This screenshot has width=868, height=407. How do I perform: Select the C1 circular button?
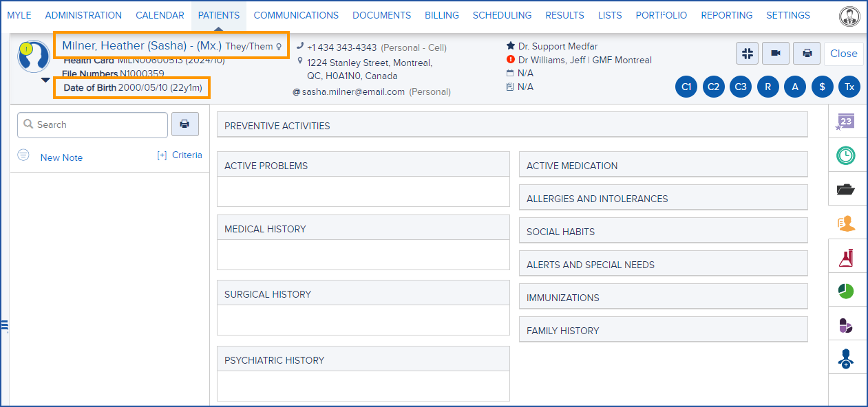[686, 87]
